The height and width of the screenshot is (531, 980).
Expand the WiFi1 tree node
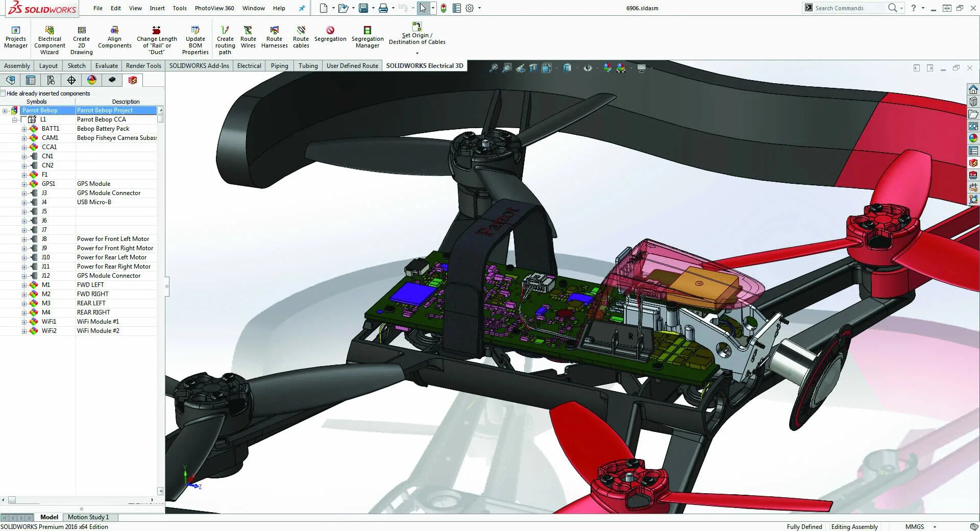[24, 322]
